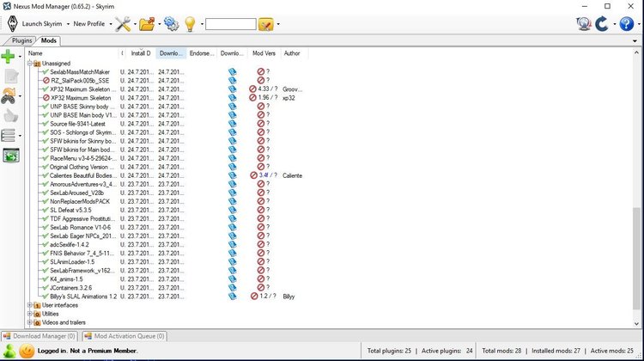The width and height of the screenshot is (644, 361).
Task: Open the settings gears icon
Action: (171, 24)
